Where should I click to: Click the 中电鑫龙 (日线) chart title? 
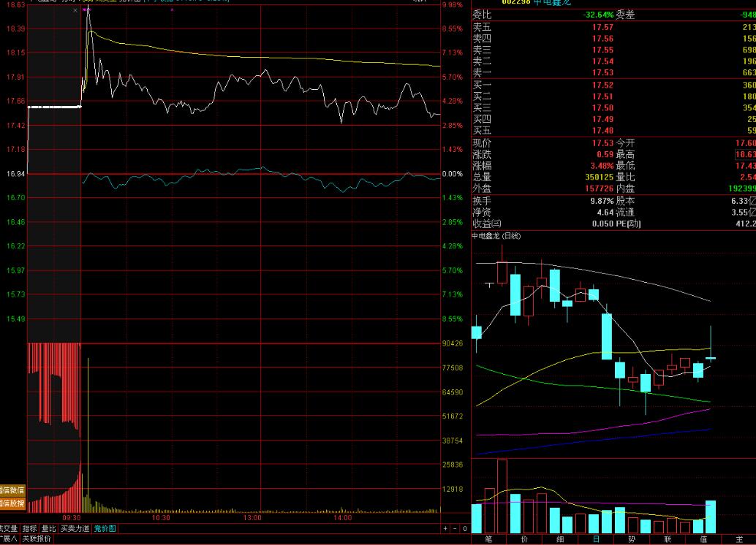(496, 236)
